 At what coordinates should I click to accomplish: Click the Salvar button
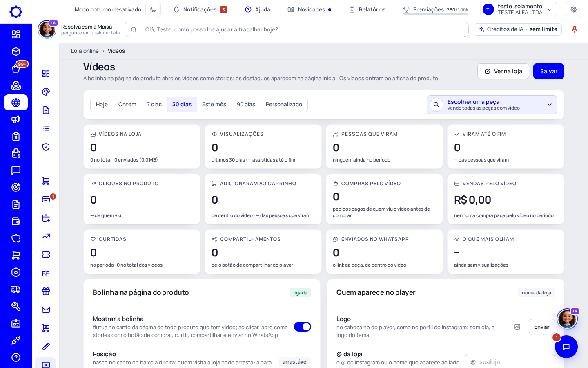coord(549,71)
